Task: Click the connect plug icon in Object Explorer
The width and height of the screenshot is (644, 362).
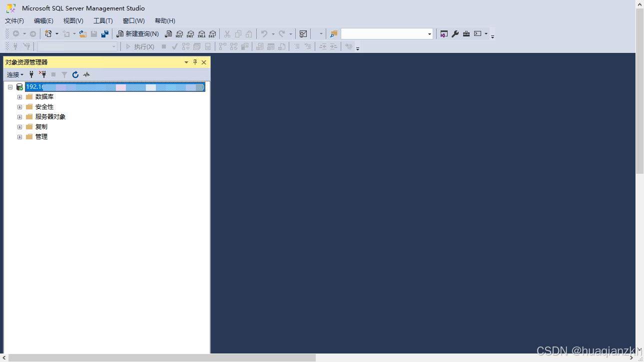Action: [x=31, y=74]
